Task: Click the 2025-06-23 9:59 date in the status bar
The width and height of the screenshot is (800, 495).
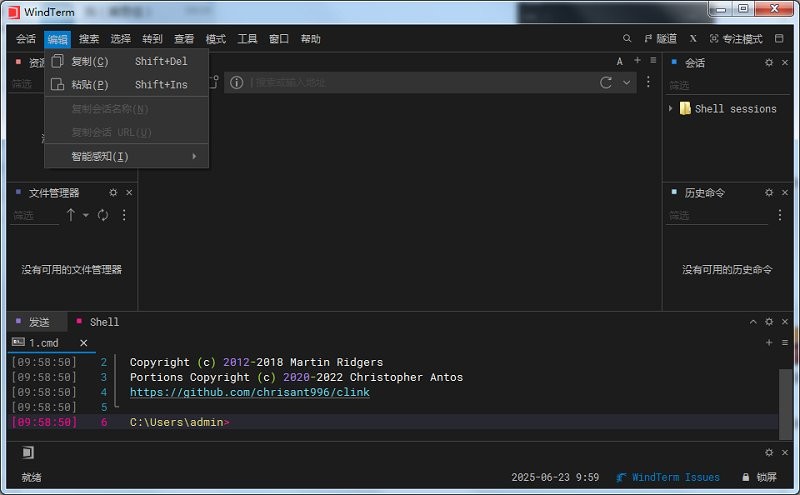Action: (555, 477)
